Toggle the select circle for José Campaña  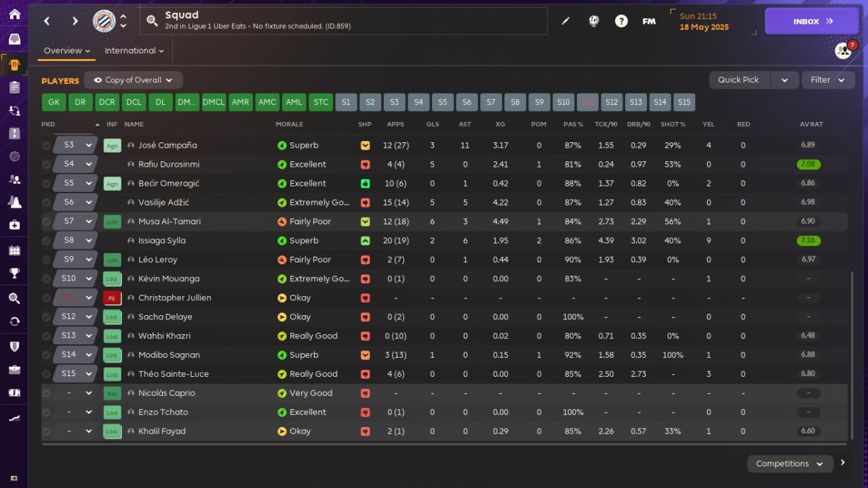point(46,146)
